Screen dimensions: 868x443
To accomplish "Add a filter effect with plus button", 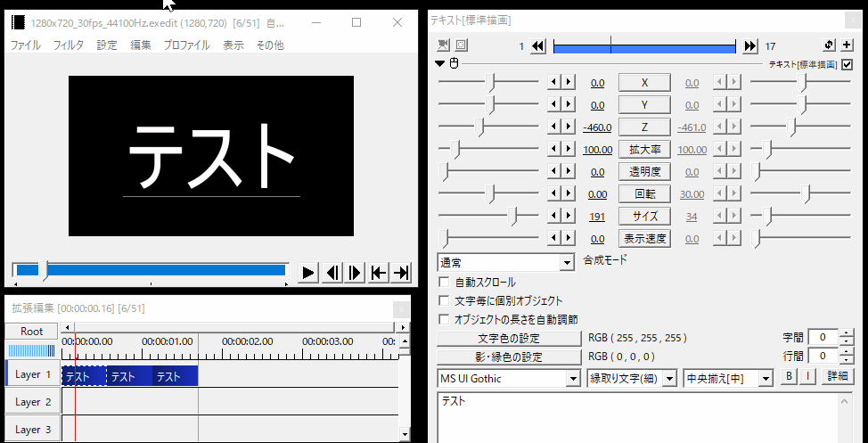I will pyautogui.click(x=847, y=45).
